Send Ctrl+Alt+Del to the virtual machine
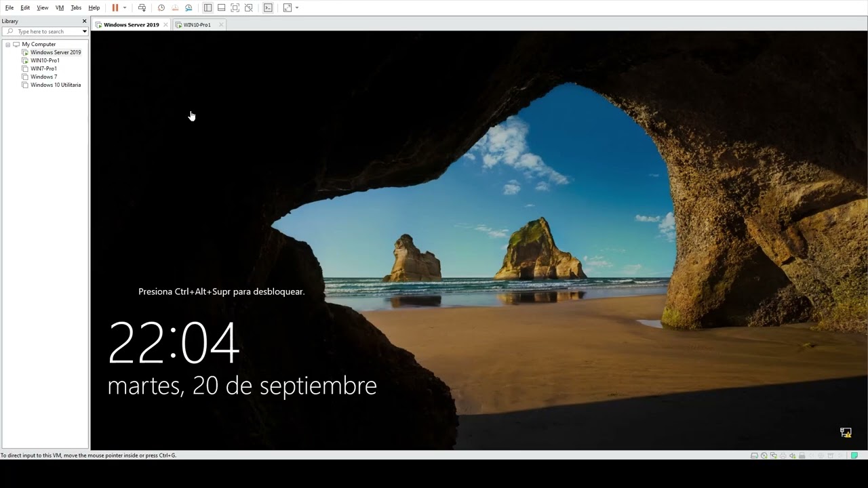The width and height of the screenshot is (868, 488). tap(142, 7)
